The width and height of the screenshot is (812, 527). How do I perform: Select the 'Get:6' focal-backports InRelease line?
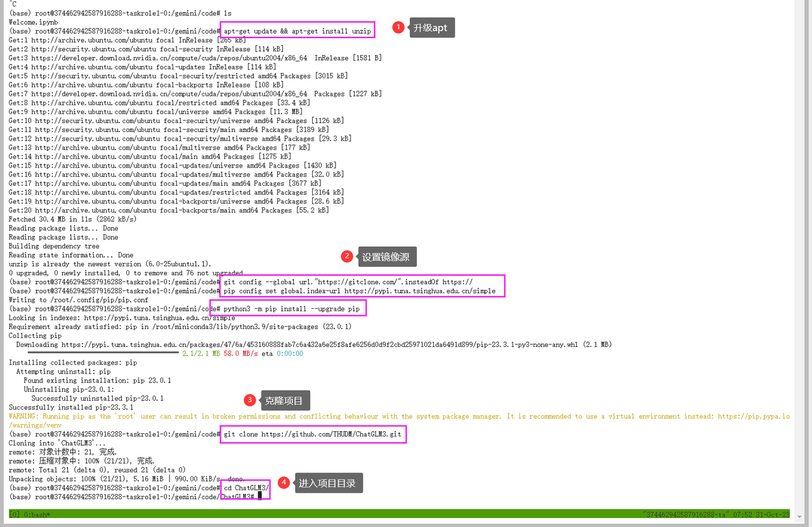146,85
